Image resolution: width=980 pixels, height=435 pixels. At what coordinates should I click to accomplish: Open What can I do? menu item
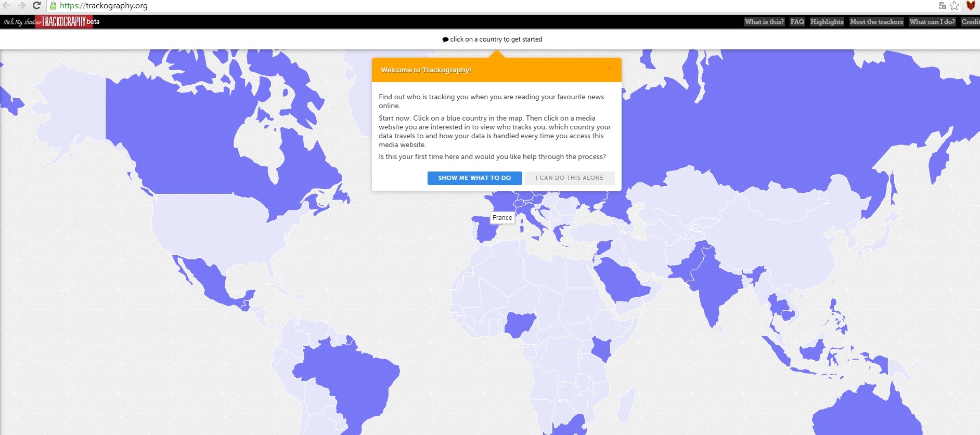[x=932, y=22]
